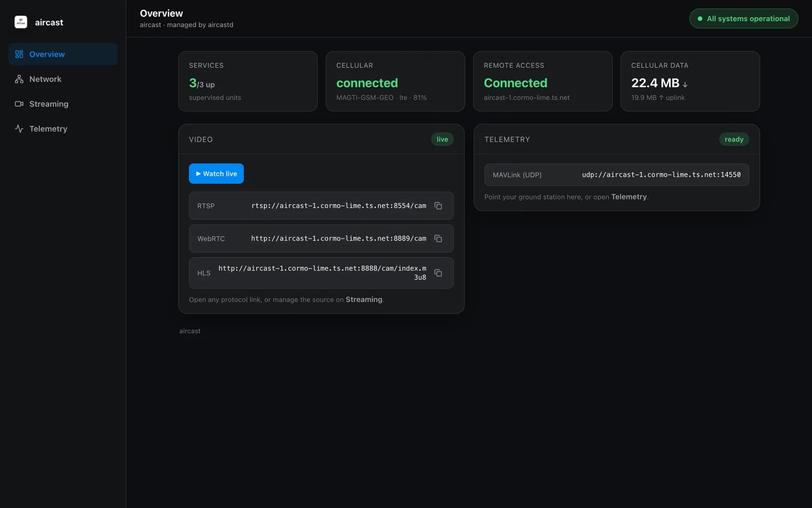
Task: Copy the WebRTC stream URL
Action: tap(438, 239)
